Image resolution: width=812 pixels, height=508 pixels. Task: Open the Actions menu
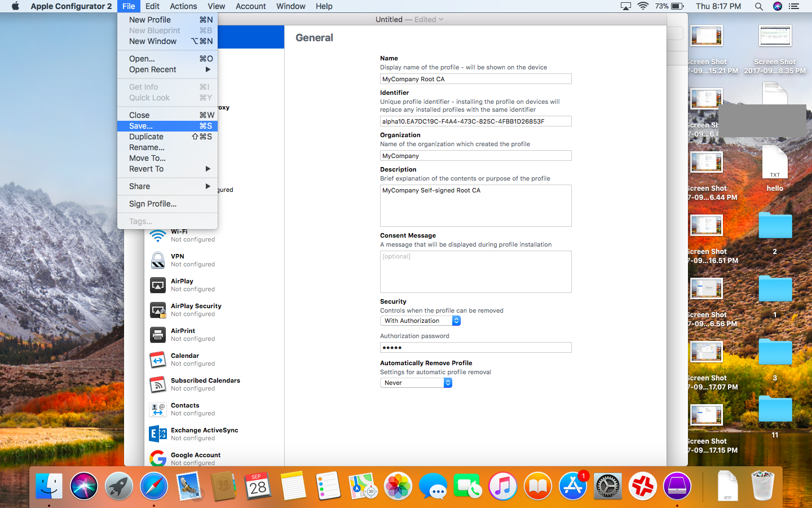click(x=183, y=6)
